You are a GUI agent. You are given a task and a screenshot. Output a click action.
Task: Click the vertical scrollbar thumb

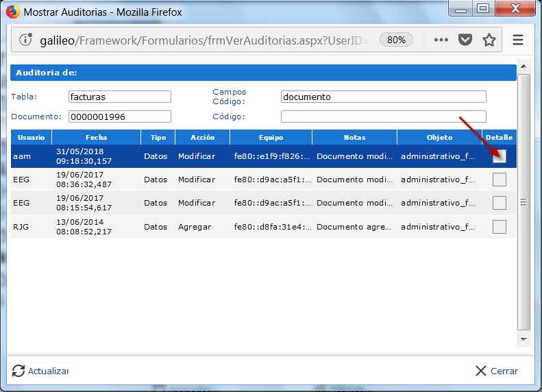coord(523,202)
